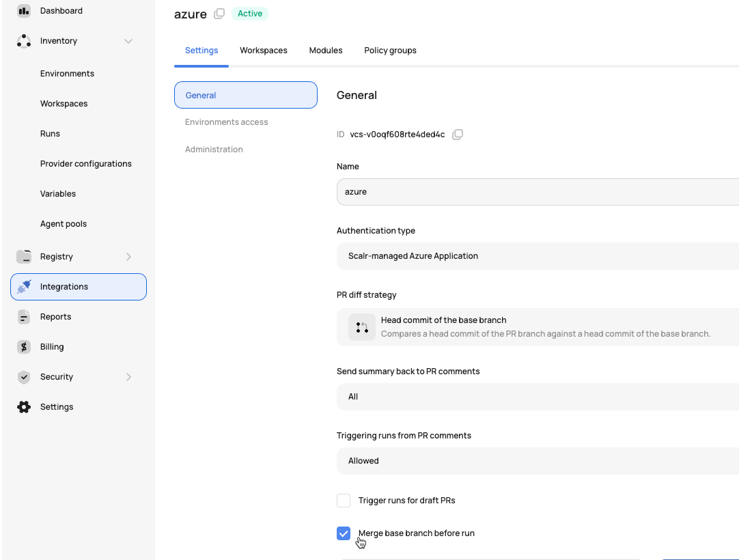Click the Billing dollar icon
Viewport: 739px width, 560px height.
(24, 347)
